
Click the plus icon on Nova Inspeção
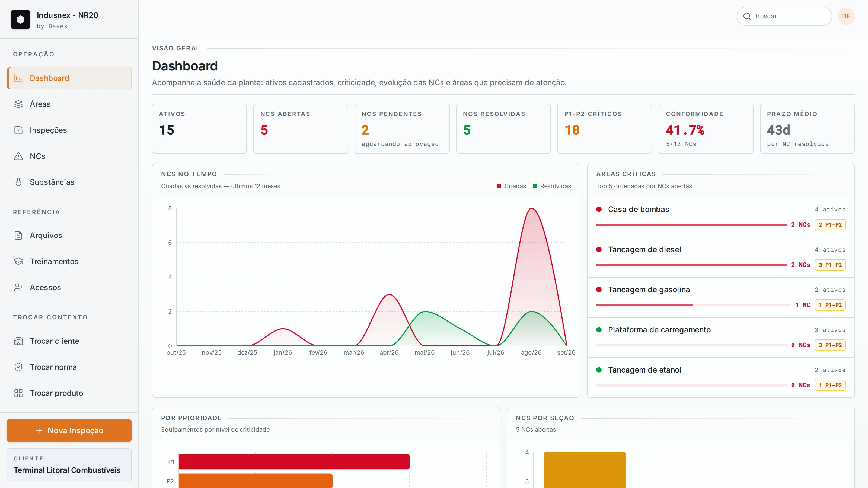click(39, 431)
